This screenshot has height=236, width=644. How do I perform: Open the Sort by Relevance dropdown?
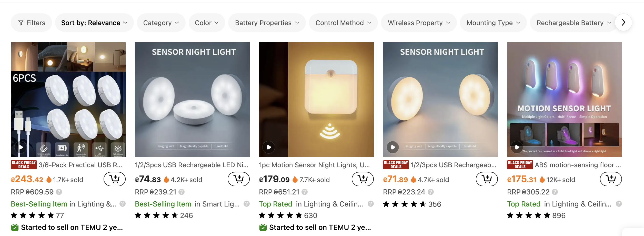(94, 23)
